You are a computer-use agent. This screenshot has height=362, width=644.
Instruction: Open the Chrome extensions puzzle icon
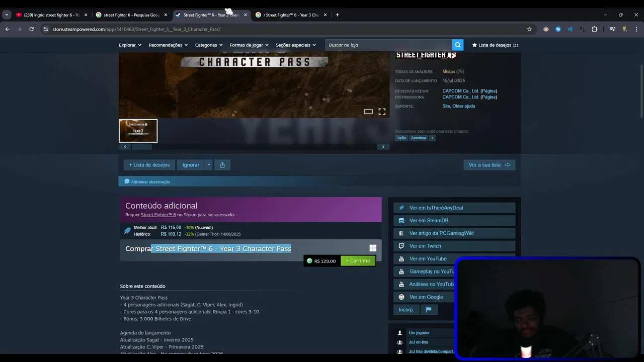click(594, 29)
